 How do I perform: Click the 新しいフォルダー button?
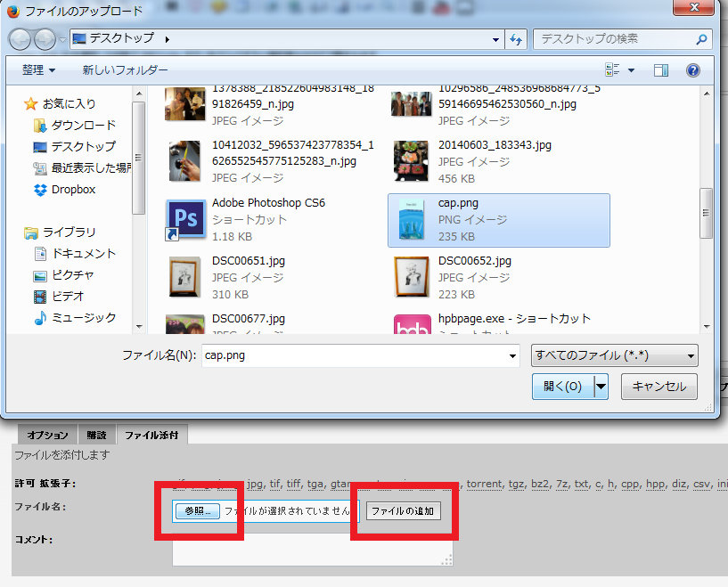click(x=125, y=70)
